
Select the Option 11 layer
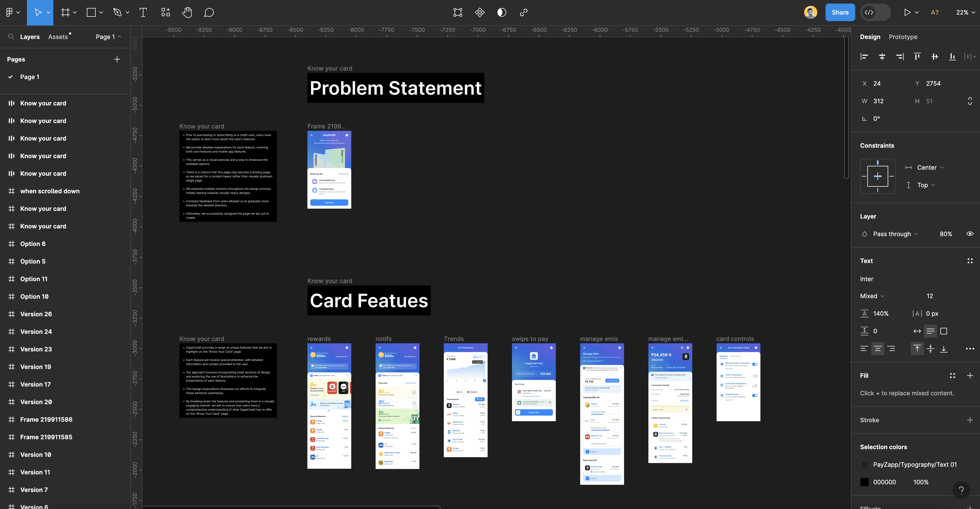pos(34,279)
